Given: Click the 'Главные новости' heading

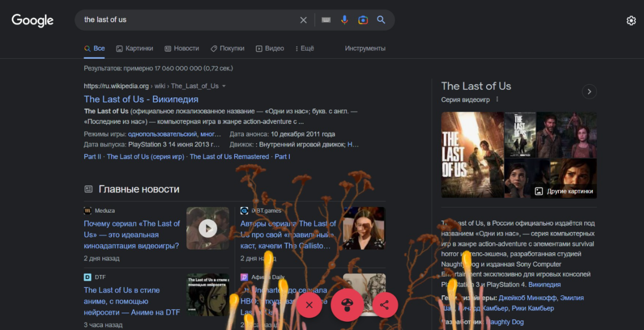Looking at the screenshot, I should (x=139, y=189).
